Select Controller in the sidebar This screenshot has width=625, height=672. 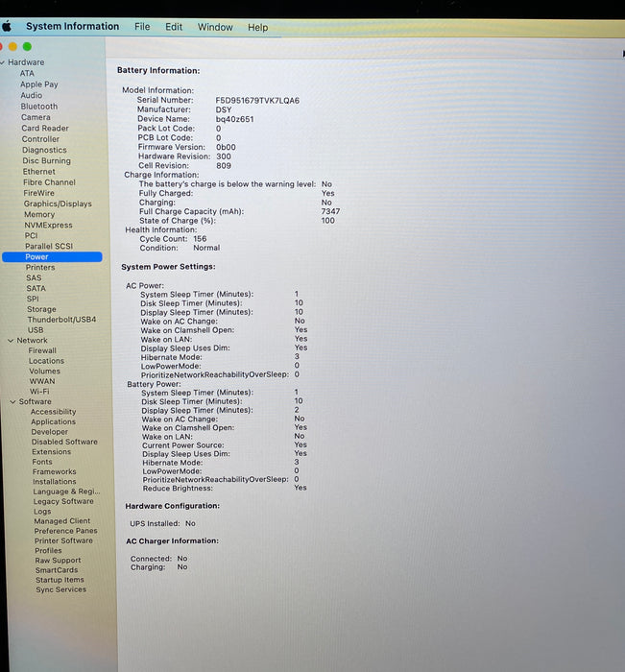point(40,139)
